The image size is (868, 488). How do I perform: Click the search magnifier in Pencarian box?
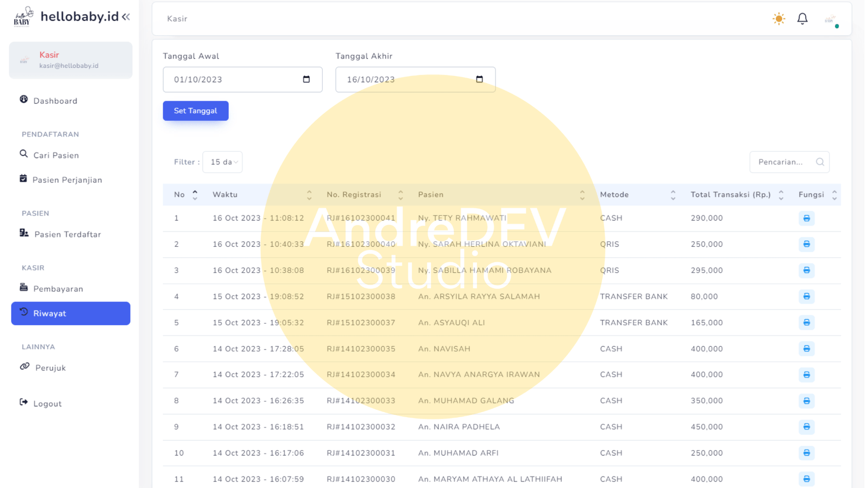tap(820, 162)
